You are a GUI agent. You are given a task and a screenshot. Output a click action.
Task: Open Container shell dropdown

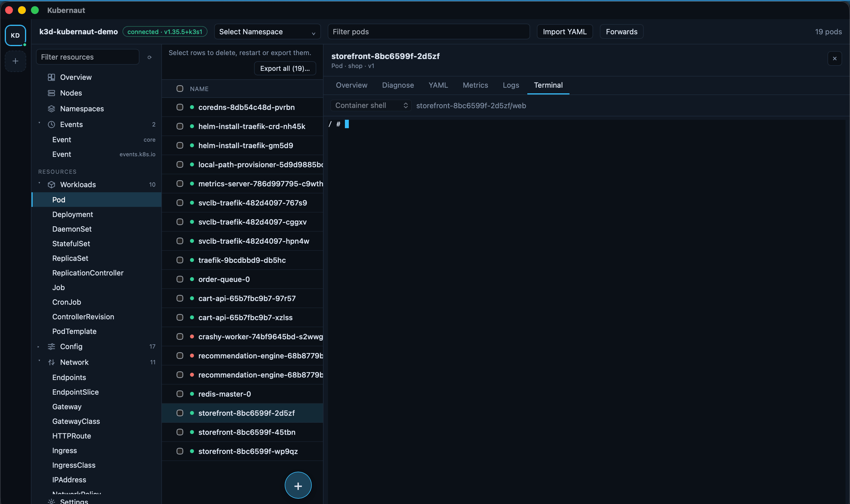point(370,106)
